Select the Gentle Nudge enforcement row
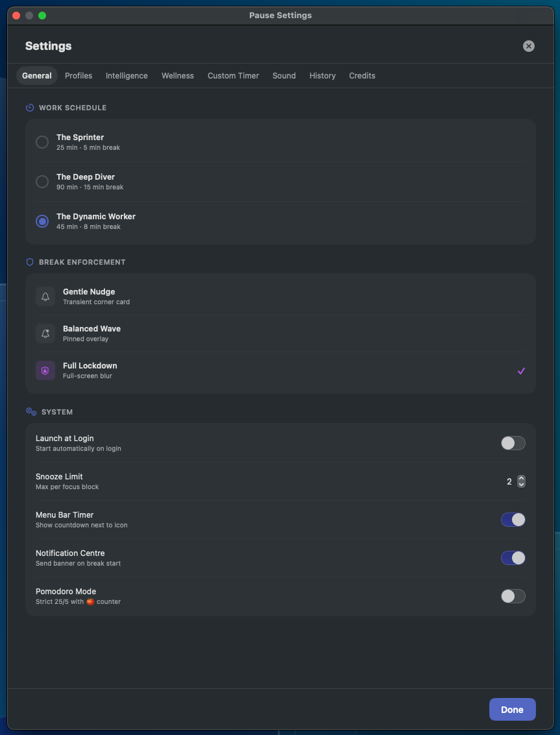 click(x=280, y=296)
